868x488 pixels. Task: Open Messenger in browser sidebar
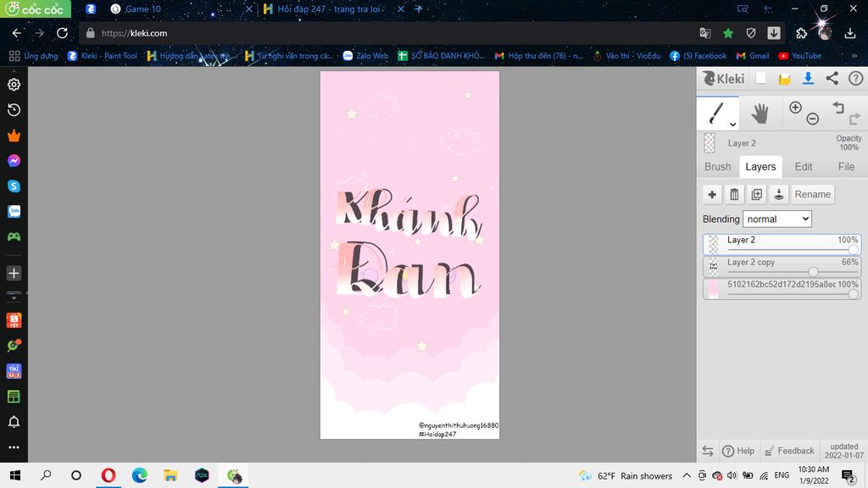14,160
